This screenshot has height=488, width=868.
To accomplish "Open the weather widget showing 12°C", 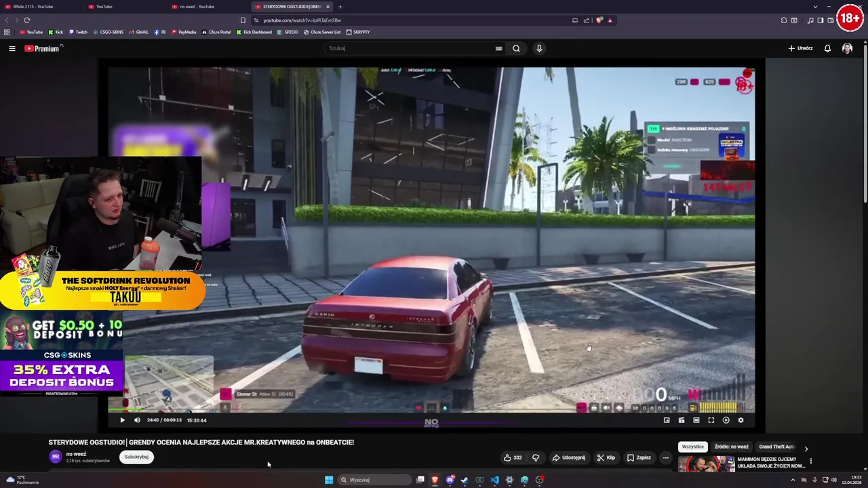I will [22, 480].
